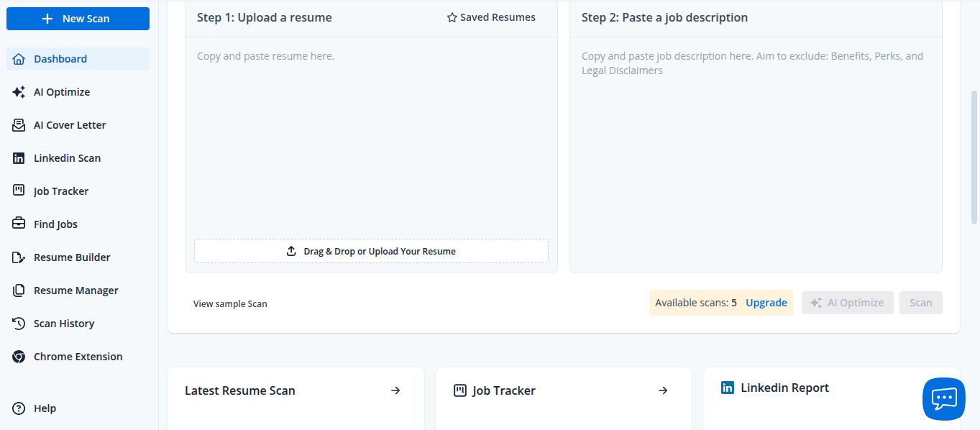Click the Dashboard home icon
980x430 pixels.
19,59
